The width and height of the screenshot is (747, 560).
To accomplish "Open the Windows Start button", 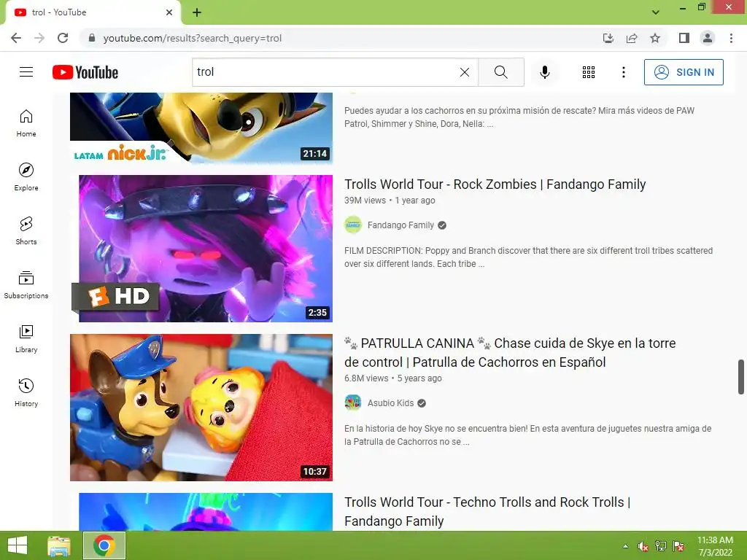I will (18, 545).
